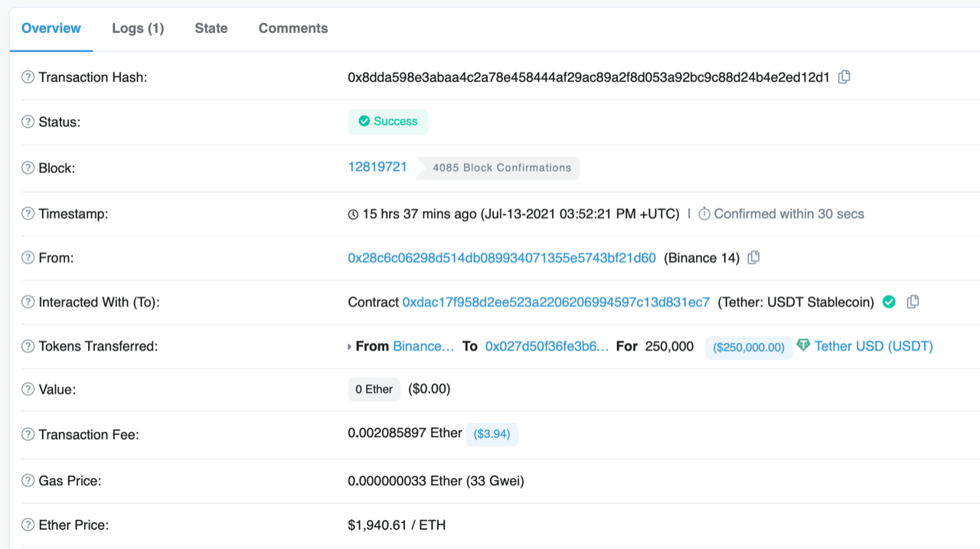Click help icon beside Transaction Hash
This screenshot has width=980, height=549.
click(x=28, y=77)
